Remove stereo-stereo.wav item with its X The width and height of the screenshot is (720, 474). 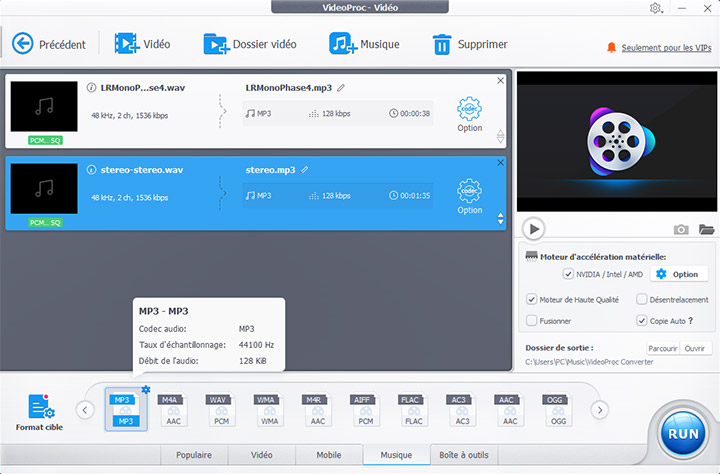point(501,163)
